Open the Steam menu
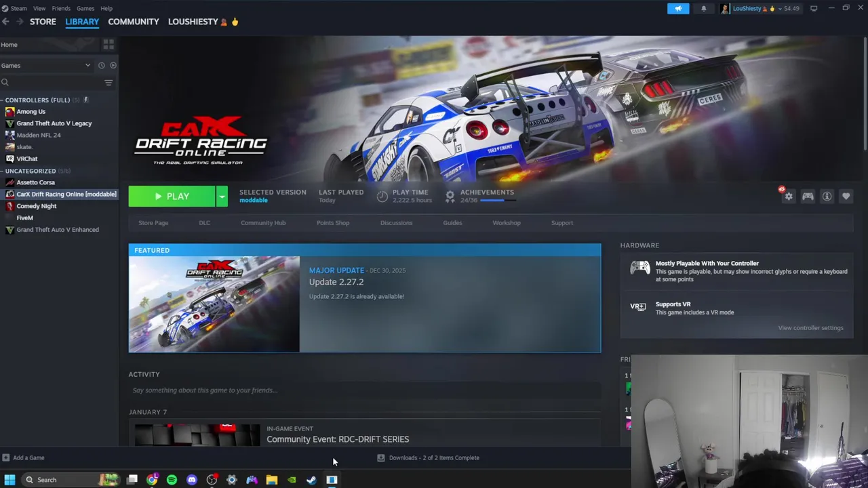The width and height of the screenshot is (868, 488). pyautogui.click(x=18, y=8)
